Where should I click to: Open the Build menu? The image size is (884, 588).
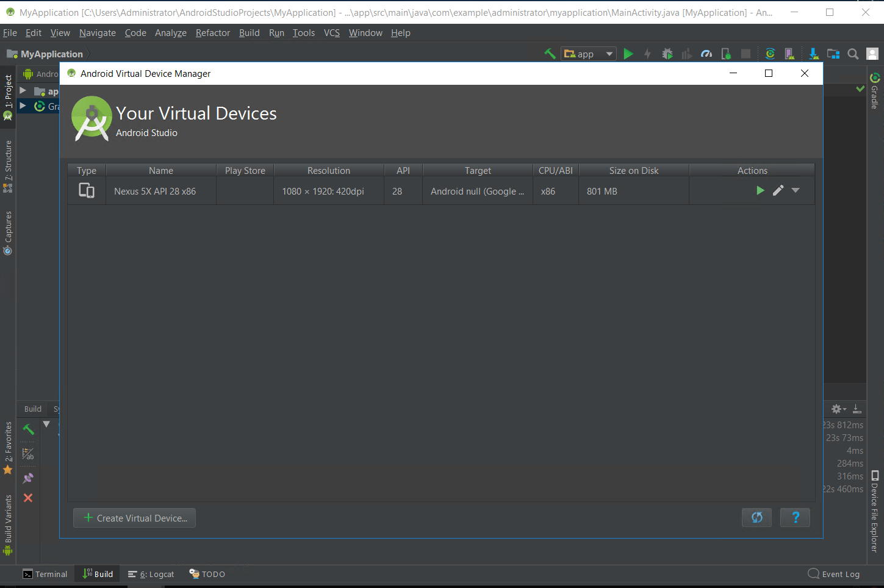pyautogui.click(x=250, y=33)
